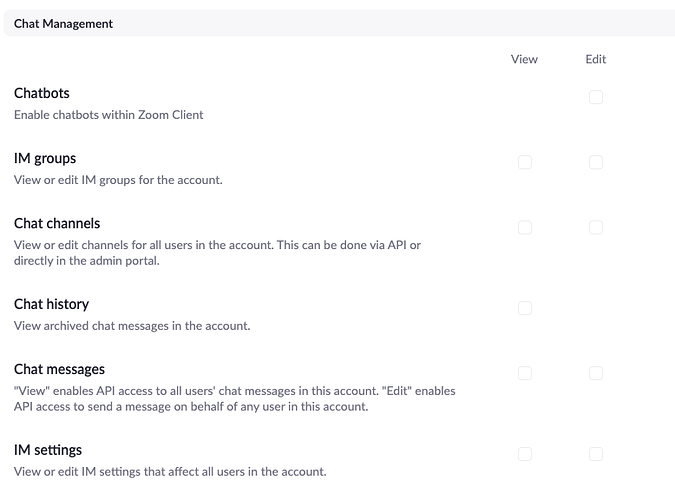Image resolution: width=675 pixels, height=500 pixels.
Task: Check Edit permission for IM groups
Action: [596, 162]
